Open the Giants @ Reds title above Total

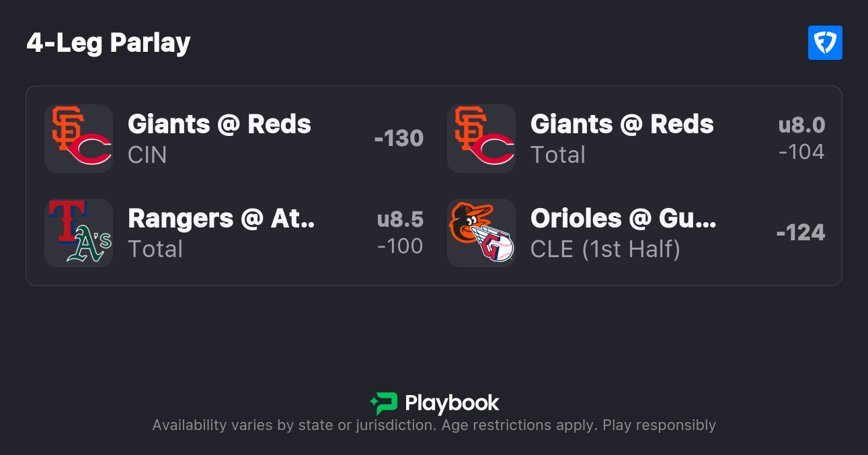point(622,125)
